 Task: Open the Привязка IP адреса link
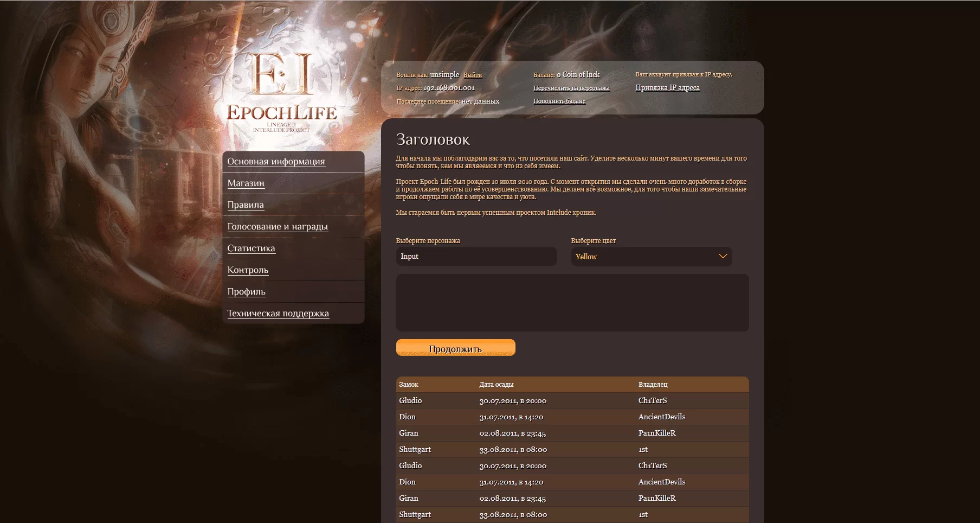[x=667, y=87]
